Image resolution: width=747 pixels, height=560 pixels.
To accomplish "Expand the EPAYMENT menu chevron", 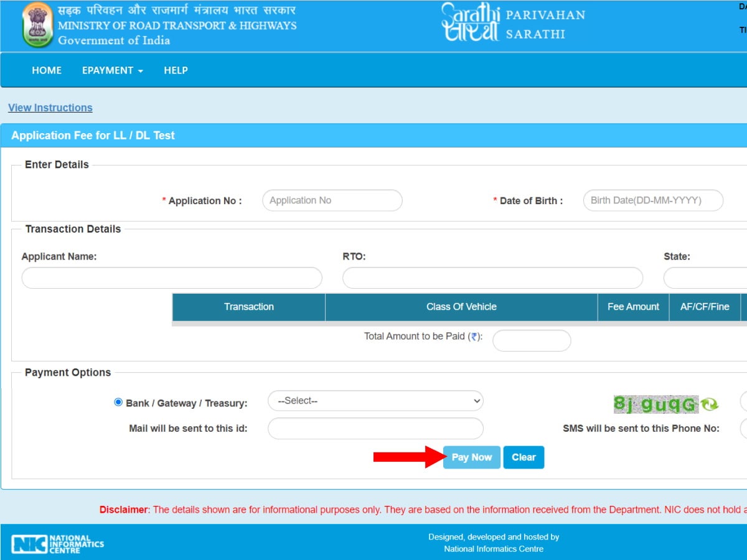I will 141,72.
